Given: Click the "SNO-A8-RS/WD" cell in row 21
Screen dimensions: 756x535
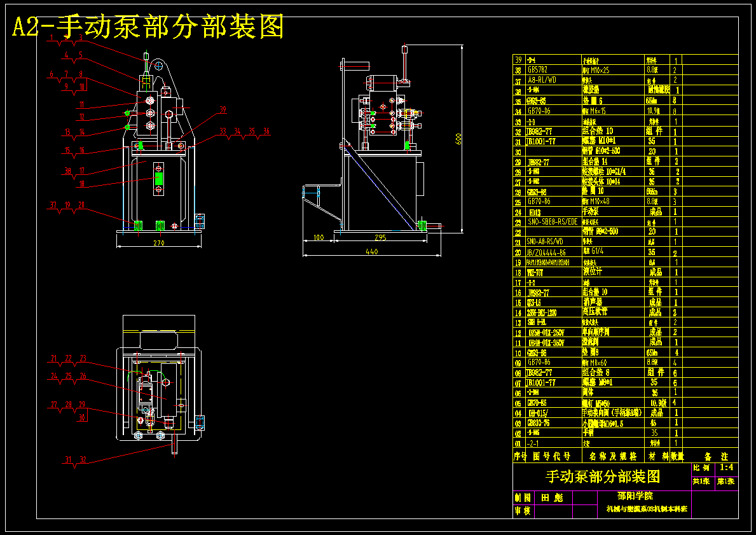Looking at the screenshot, I should pos(545,242).
